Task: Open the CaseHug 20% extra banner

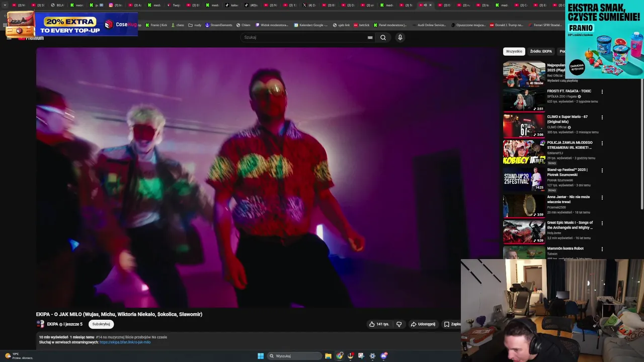Action: click(x=71, y=24)
